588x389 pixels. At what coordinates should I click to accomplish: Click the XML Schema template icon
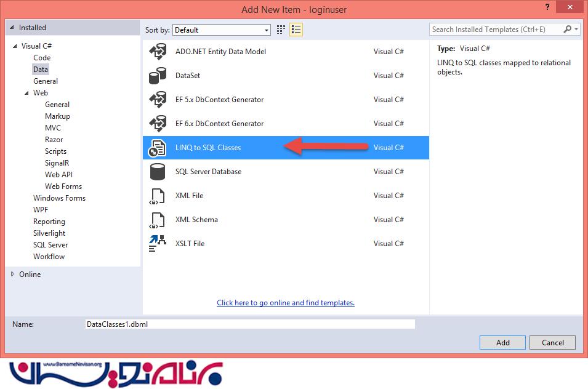coord(157,220)
